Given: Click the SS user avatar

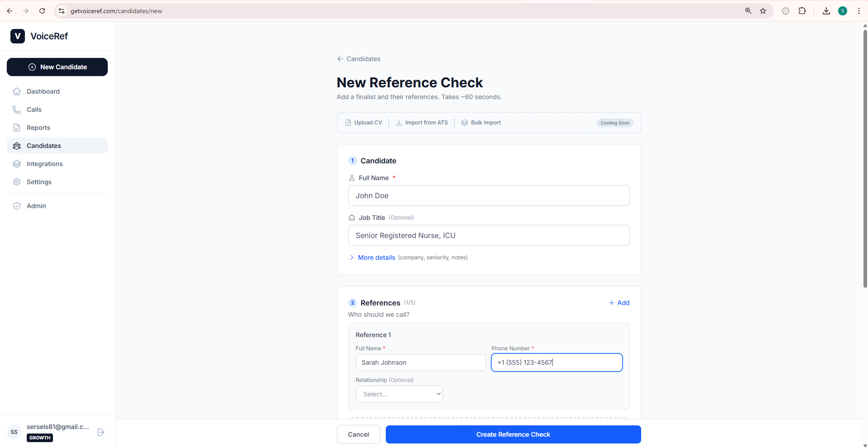Looking at the screenshot, I should click(14, 432).
